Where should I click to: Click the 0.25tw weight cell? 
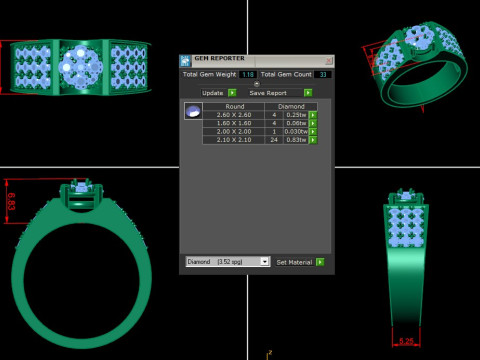point(296,115)
